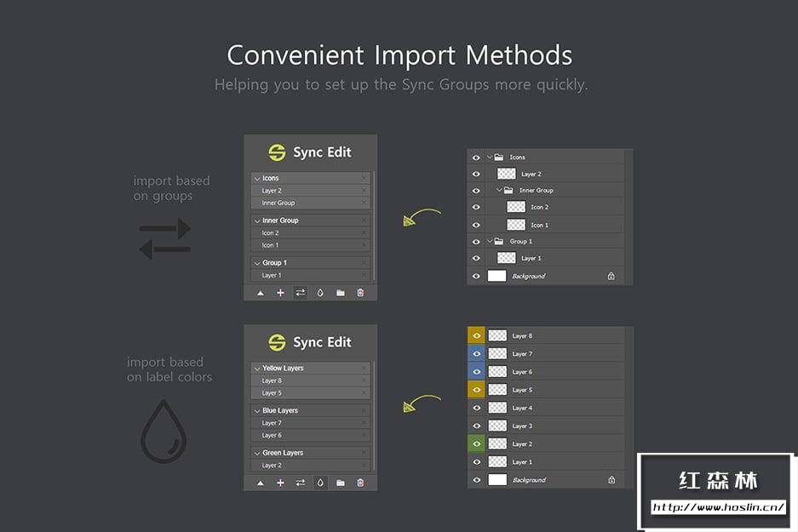This screenshot has width=798, height=532.
Task: Hide Layer 4 with its eye icon
Action: point(477,408)
